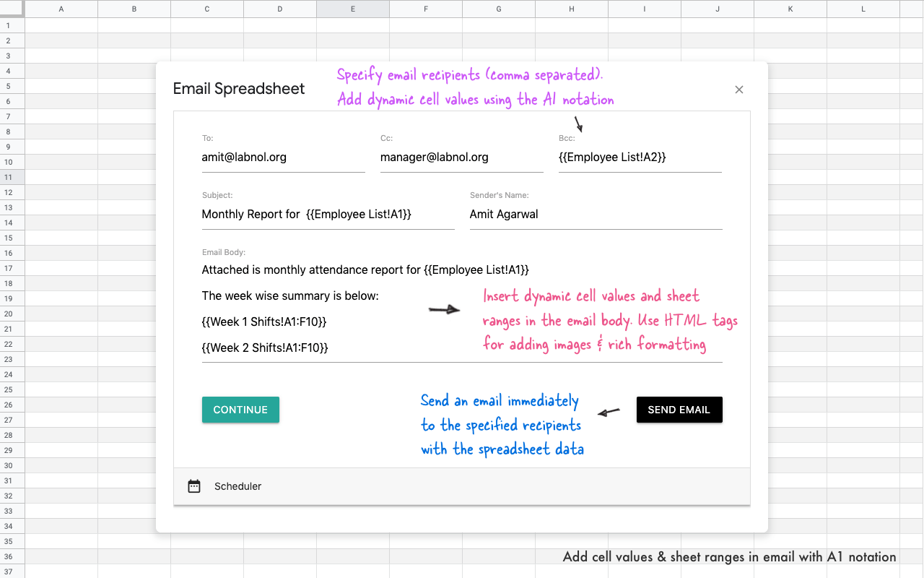Select column A header
924x578 pixels.
point(61,9)
